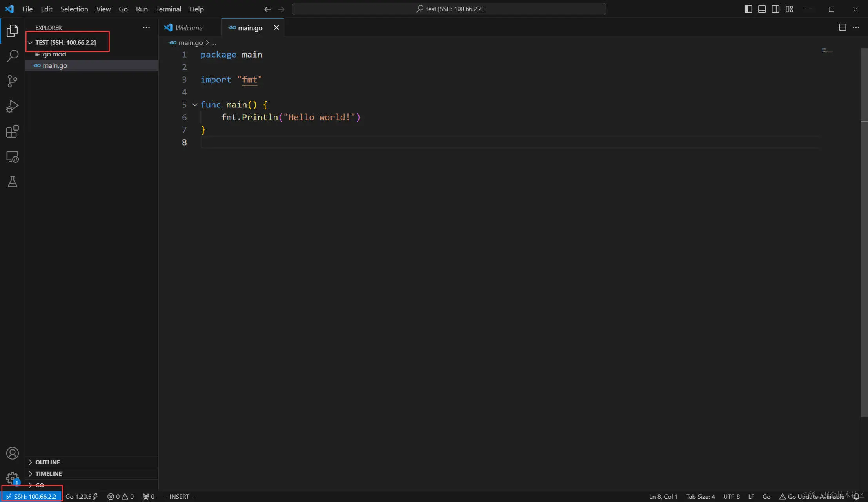Open the Extensions view

[13, 131]
